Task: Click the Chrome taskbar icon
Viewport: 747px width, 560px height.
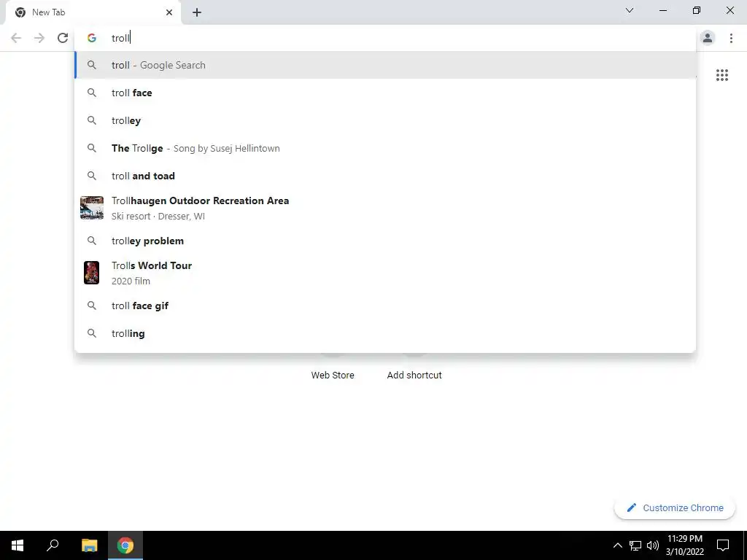Action: click(x=125, y=545)
